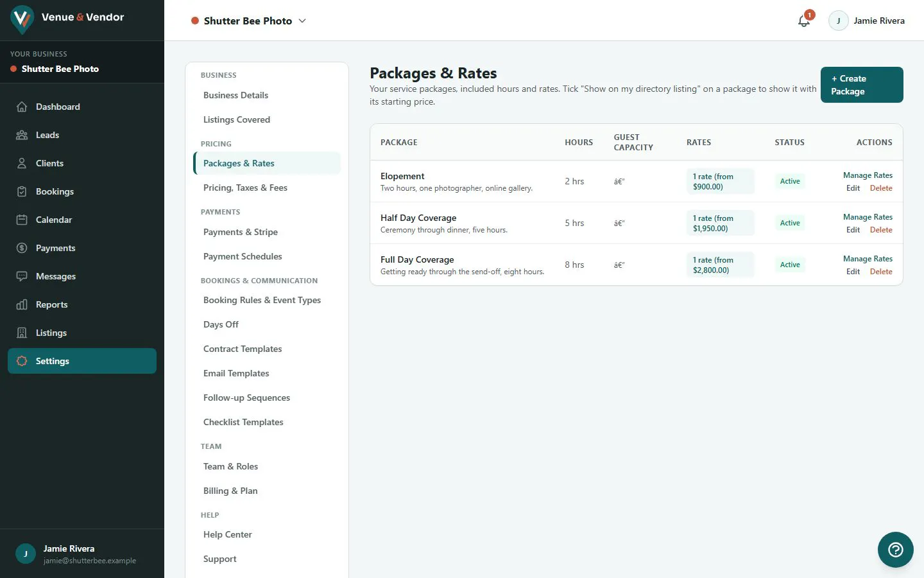This screenshot has width=924, height=578.
Task: Click the 5 hrs cell
Action: pos(574,223)
